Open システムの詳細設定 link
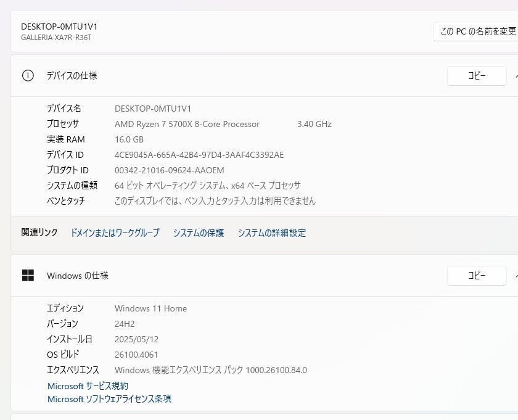518x420 pixels. tap(272, 233)
